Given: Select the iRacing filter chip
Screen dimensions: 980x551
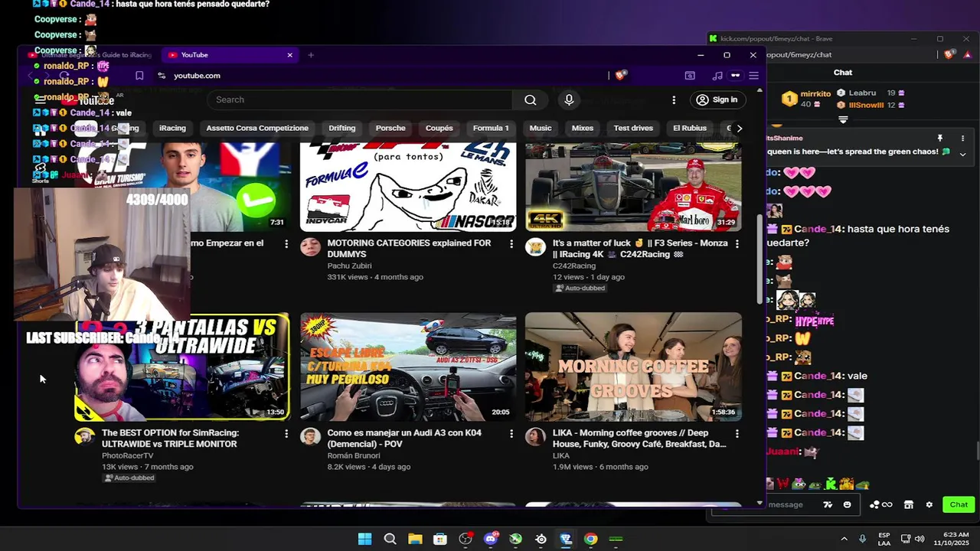Looking at the screenshot, I should tap(172, 128).
